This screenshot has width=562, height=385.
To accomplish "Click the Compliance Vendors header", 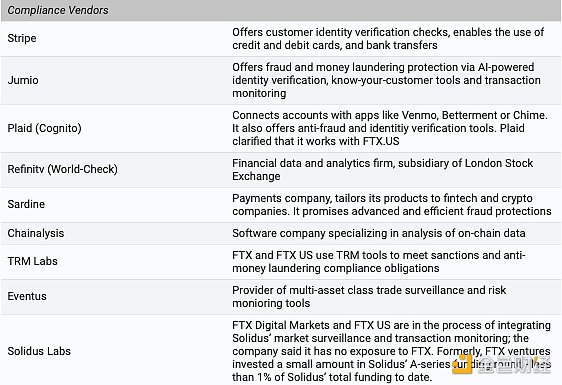I will pyautogui.click(x=58, y=10).
